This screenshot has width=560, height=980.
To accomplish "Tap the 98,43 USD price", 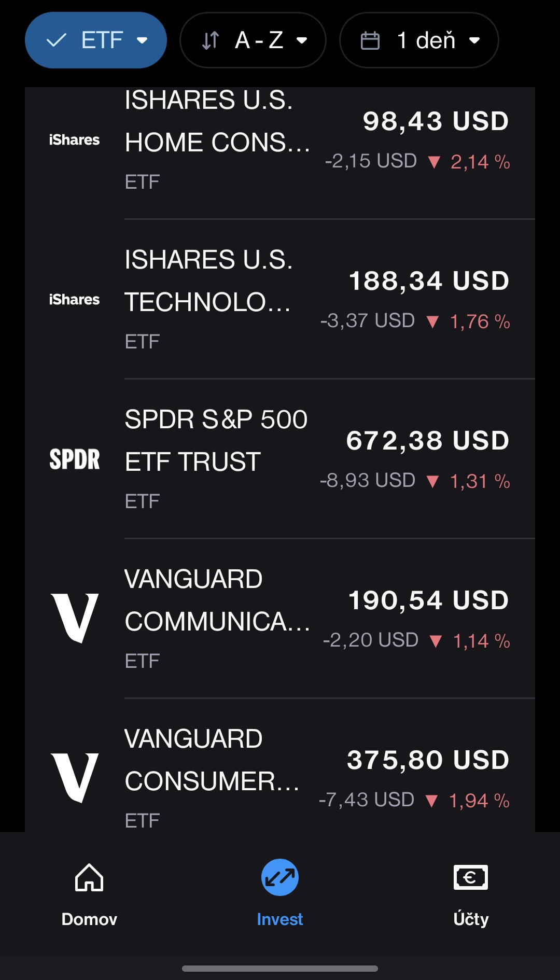I will (x=436, y=121).
